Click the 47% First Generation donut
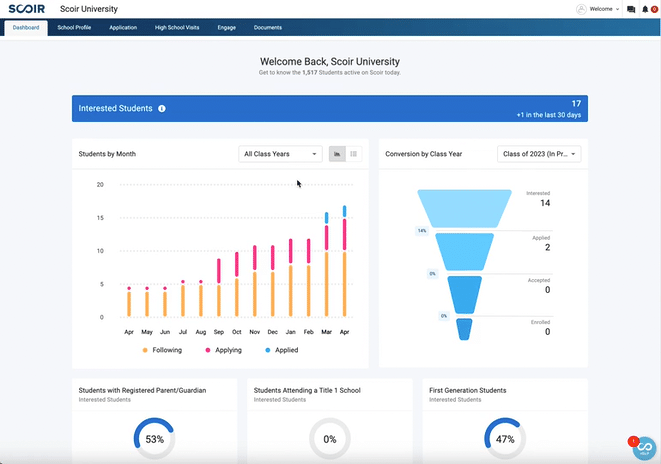 click(505, 439)
